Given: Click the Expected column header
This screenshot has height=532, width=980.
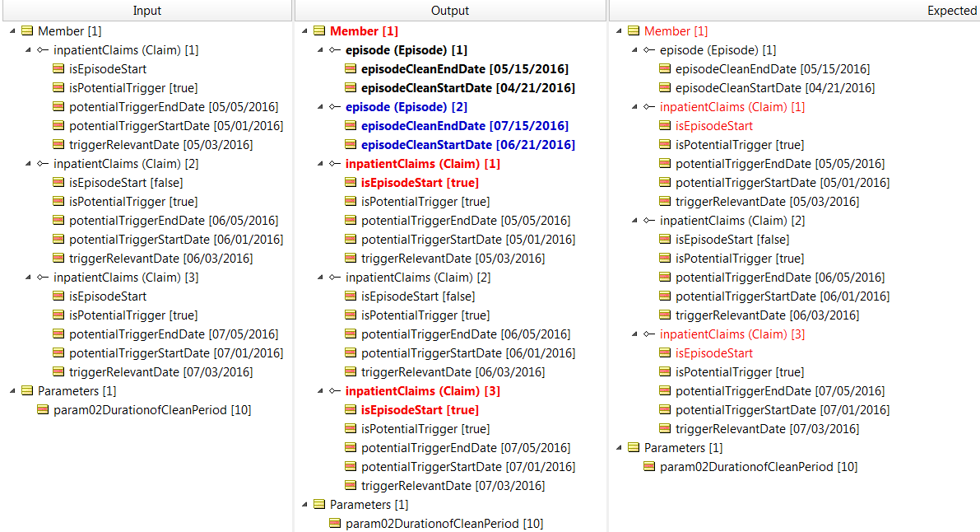Looking at the screenshot, I should click(x=794, y=11).
